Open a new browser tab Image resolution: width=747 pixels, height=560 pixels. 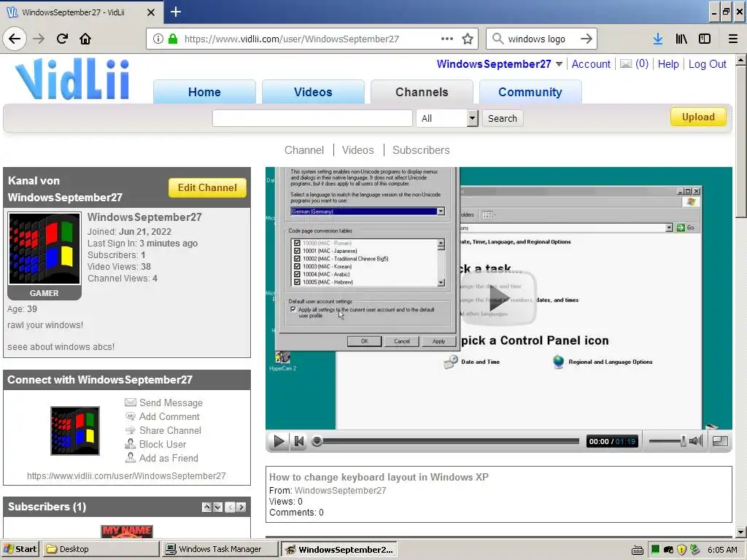click(175, 12)
